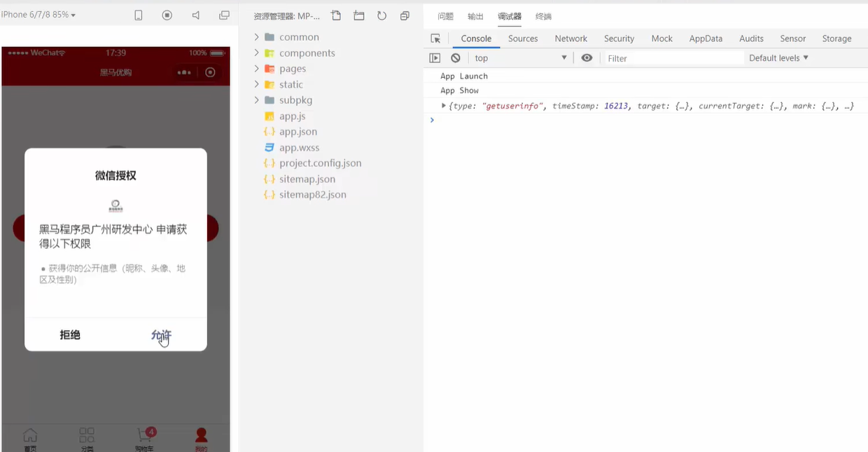
Task: Open the Sensor devtools tab
Action: (793, 39)
